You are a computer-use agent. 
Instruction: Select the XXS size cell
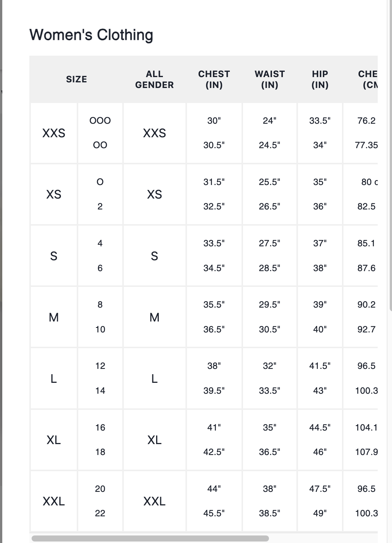coord(54,133)
